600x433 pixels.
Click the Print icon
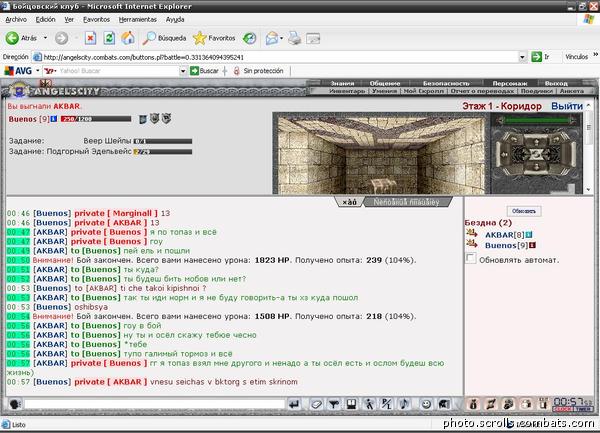(x=294, y=38)
